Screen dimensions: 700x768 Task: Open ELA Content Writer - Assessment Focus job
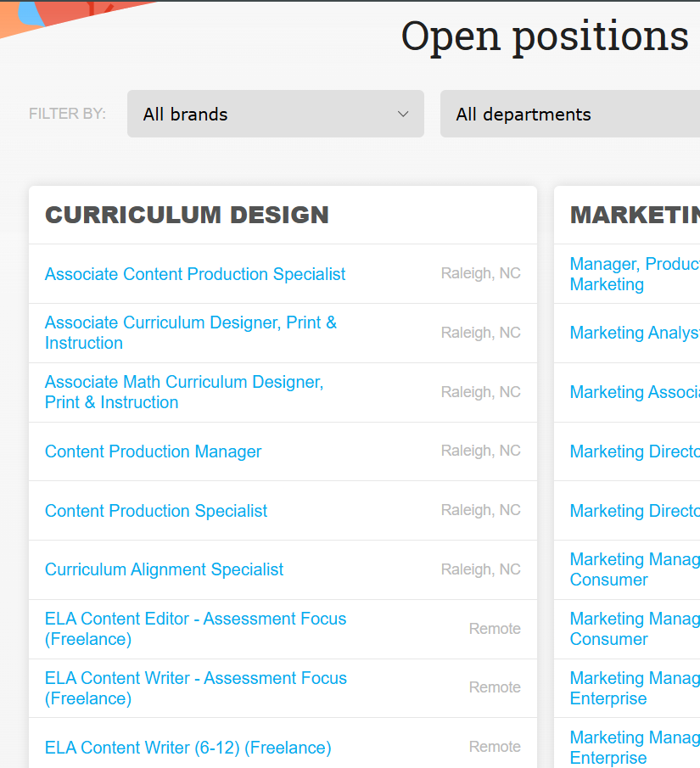pos(196,688)
